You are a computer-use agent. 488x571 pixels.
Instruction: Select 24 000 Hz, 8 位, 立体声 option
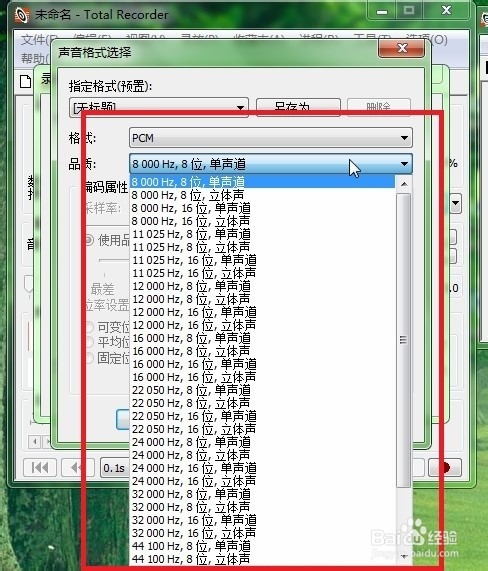point(262,454)
